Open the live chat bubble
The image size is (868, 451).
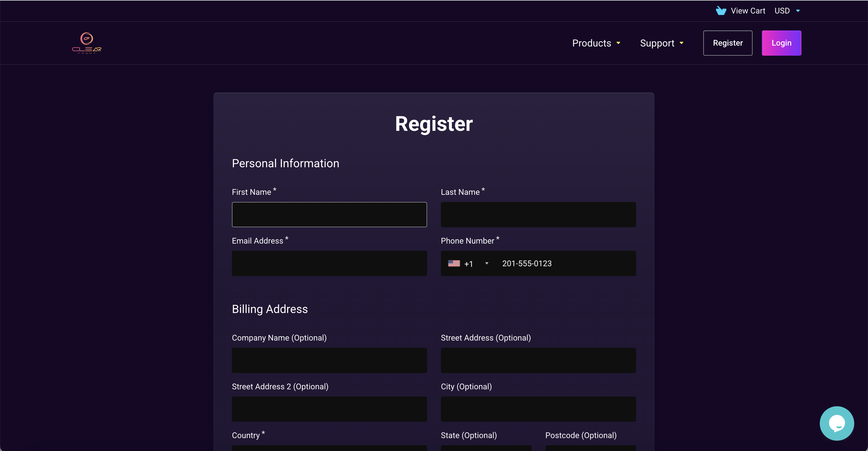pyautogui.click(x=836, y=423)
